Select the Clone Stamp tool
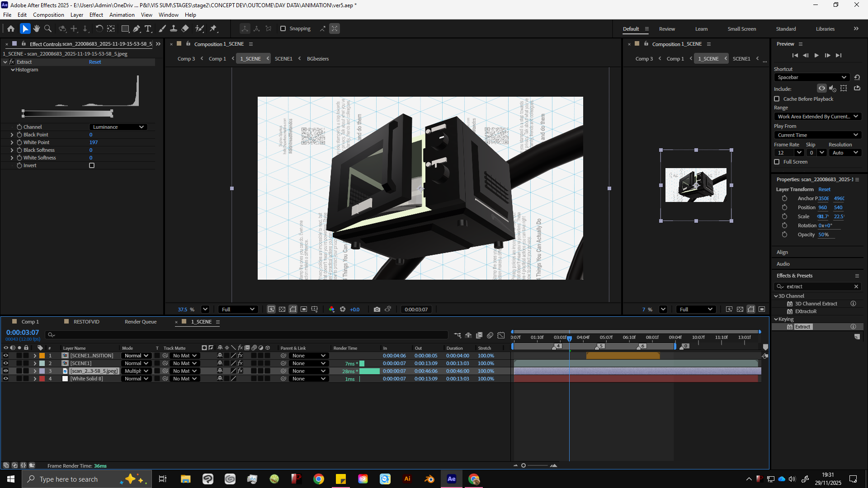This screenshot has width=868, height=488. click(x=174, y=28)
